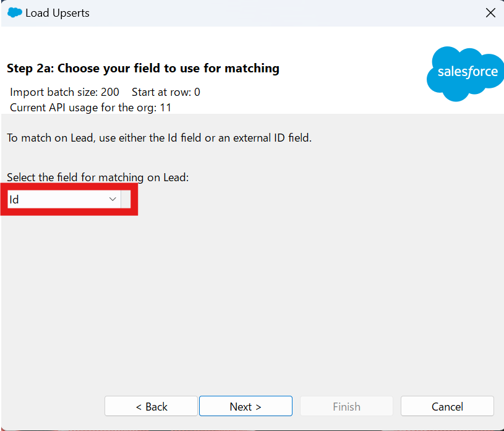Click the small gray box beside the dropdown
This screenshot has width=504, height=431.
(x=126, y=199)
